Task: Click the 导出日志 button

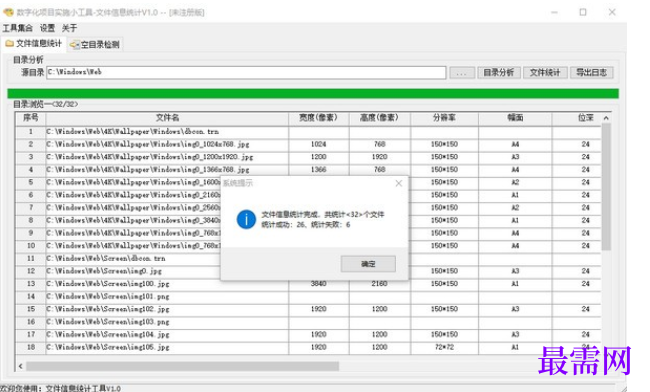Action: 592,73
